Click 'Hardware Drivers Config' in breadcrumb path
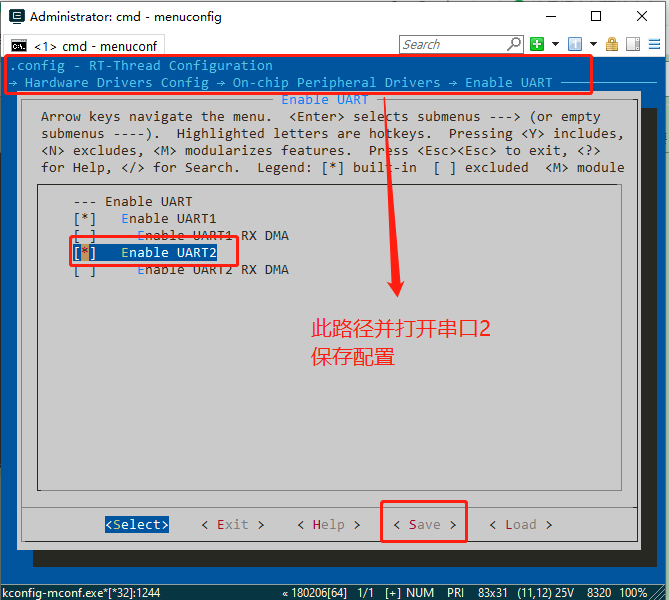This screenshot has width=669, height=600. 117,83
